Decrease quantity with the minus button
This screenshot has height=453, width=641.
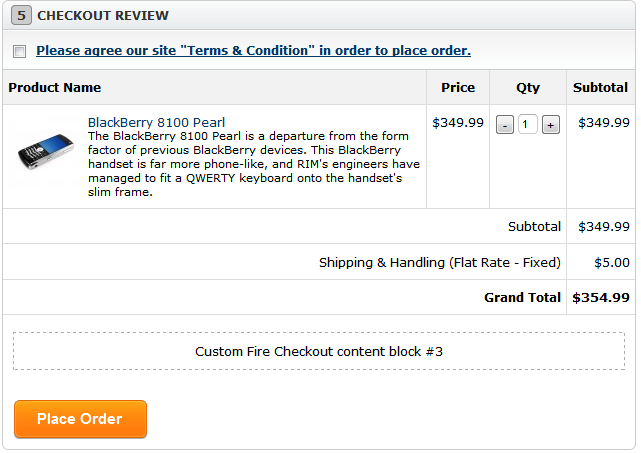coord(505,125)
